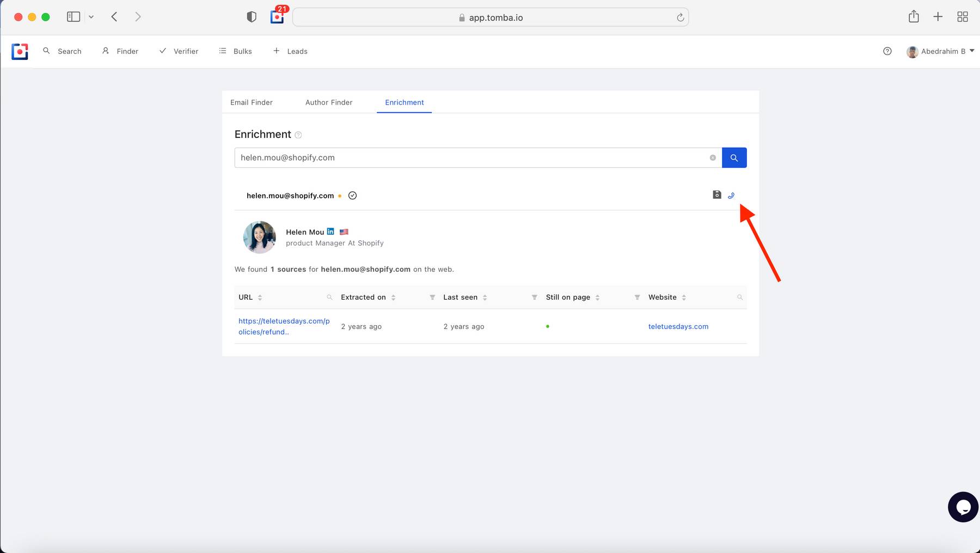This screenshot has width=980, height=553.
Task: Open the Last seen filter icon
Action: [535, 297]
